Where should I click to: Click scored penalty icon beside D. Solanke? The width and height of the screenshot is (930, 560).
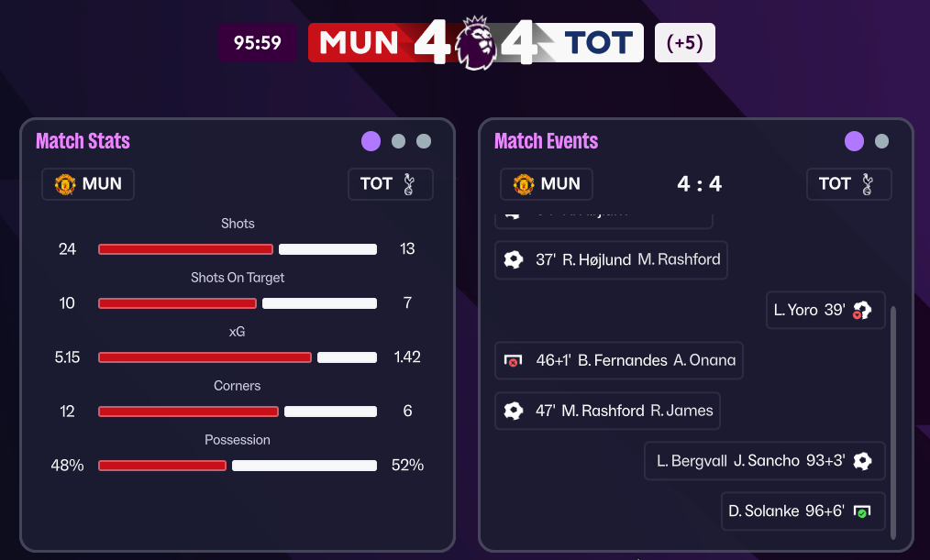(861, 511)
